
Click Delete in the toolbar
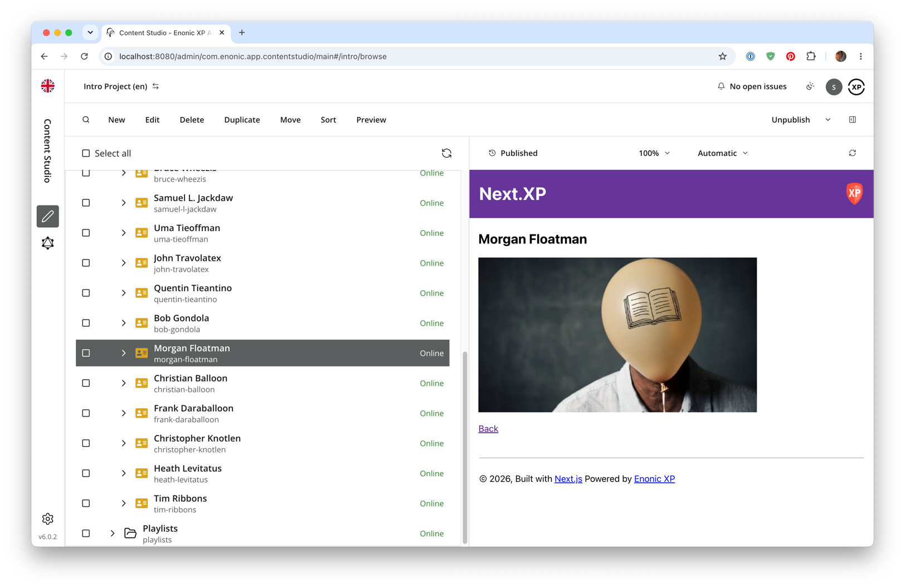pyautogui.click(x=192, y=120)
